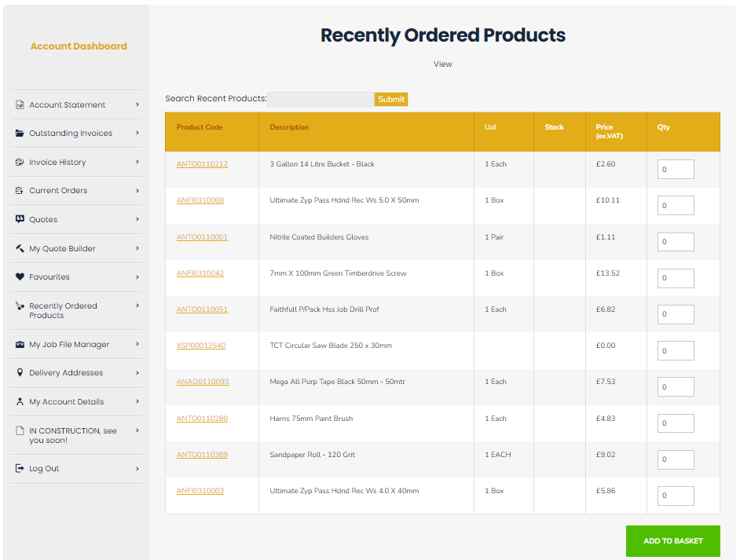Click the Outstanding Invoices folder icon
This screenshot has height=560, width=740.
(x=20, y=134)
